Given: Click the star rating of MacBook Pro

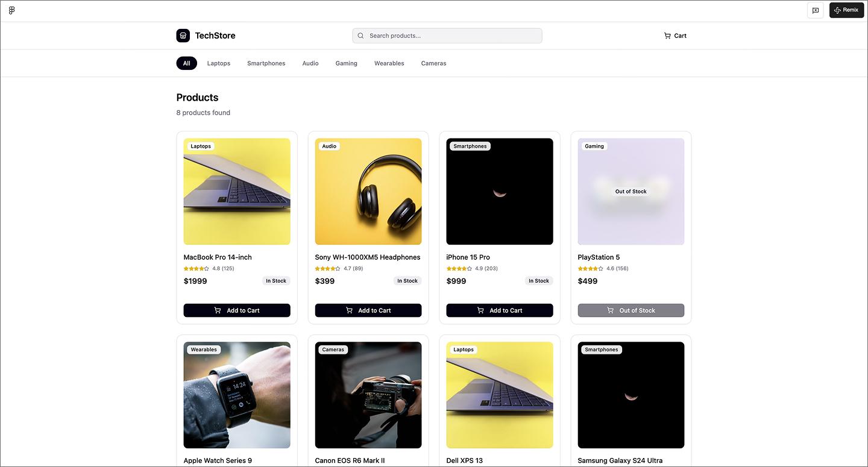Looking at the screenshot, I should [197, 269].
